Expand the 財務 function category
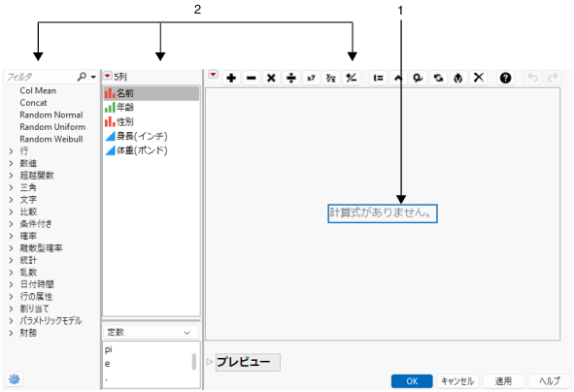 click(11, 333)
